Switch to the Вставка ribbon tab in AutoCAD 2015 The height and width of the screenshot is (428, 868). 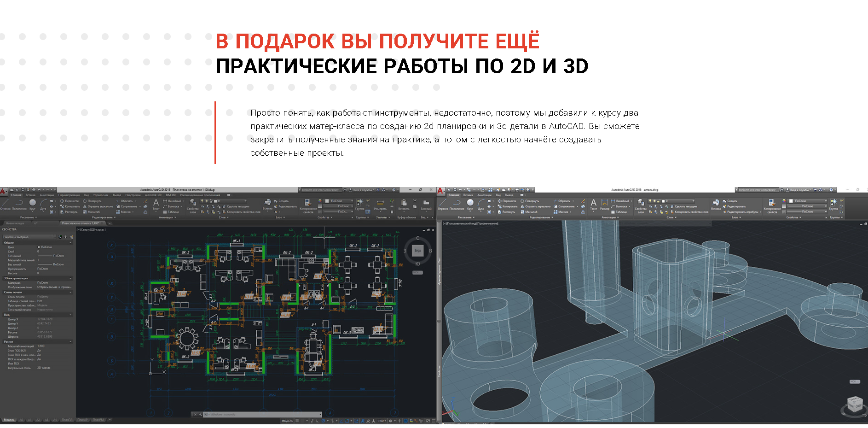point(30,195)
